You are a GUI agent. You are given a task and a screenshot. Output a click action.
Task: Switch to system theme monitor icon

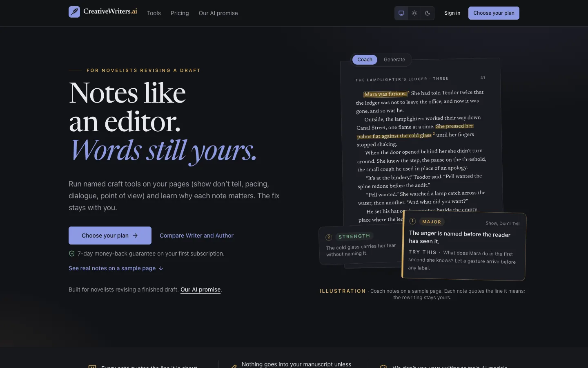401,13
